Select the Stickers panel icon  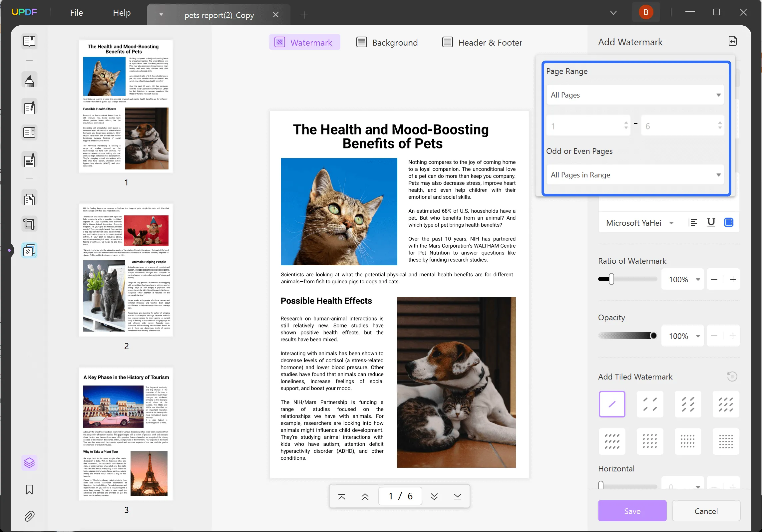point(30,462)
